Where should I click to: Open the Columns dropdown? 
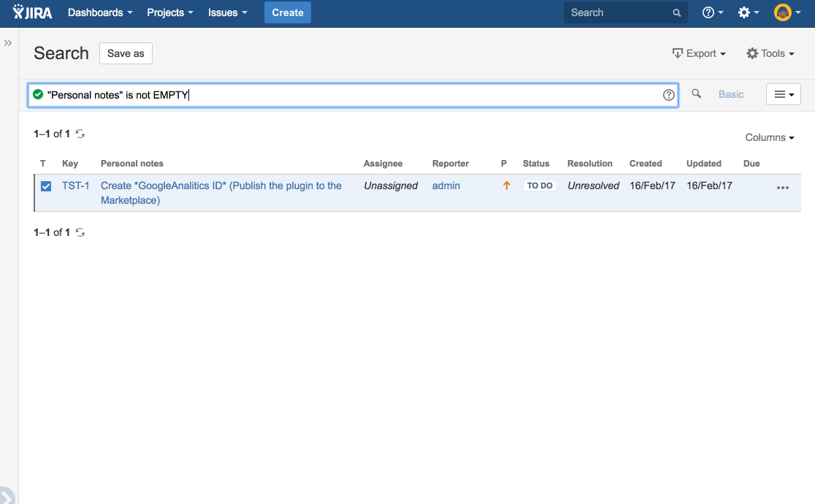[770, 137]
